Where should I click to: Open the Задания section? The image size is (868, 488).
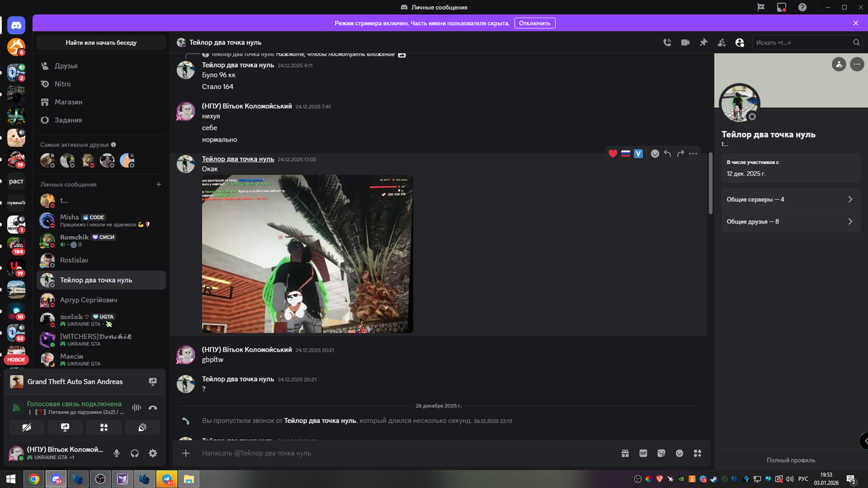pos(101,120)
